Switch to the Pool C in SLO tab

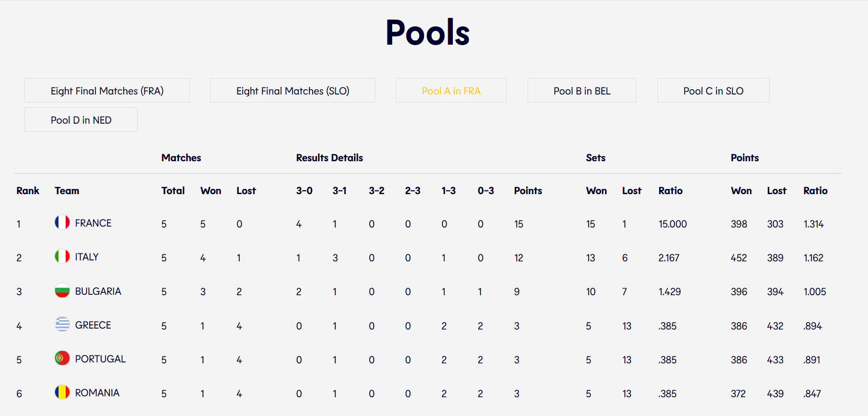(713, 90)
